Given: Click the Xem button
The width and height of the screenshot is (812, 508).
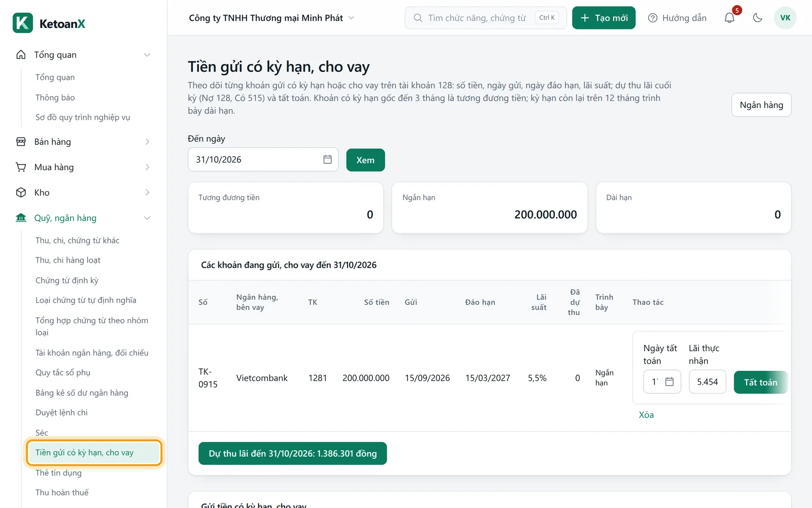Looking at the screenshot, I should click(365, 160).
